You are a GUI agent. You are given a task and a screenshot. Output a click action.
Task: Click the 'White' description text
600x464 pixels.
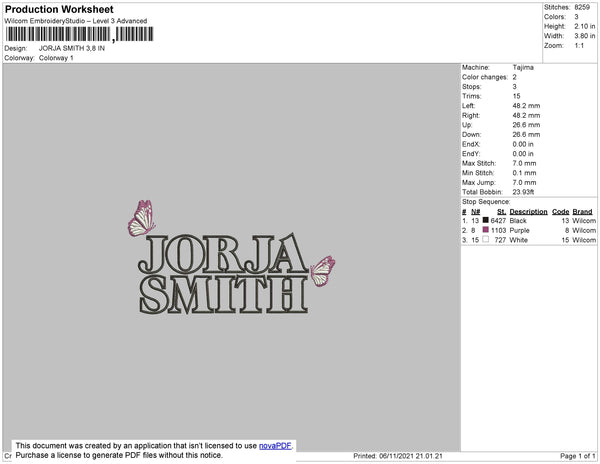coord(518,240)
